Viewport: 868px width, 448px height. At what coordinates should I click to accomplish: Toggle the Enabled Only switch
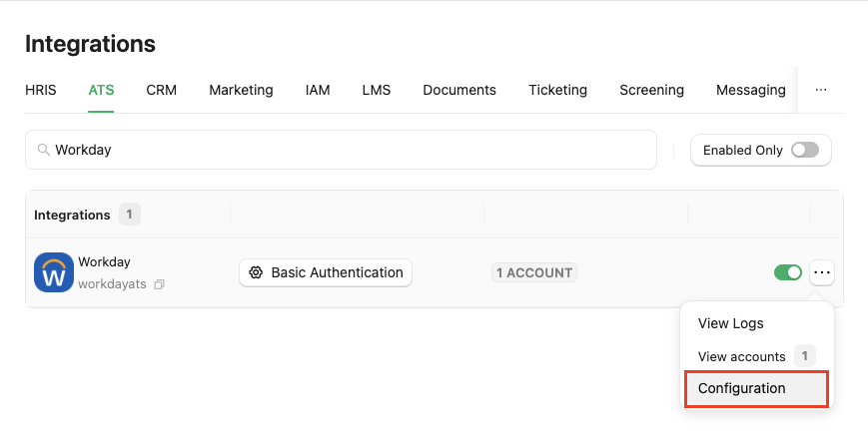(805, 150)
